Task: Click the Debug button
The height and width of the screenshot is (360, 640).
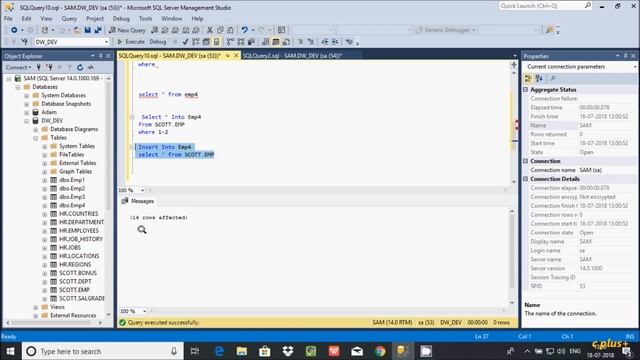Action: [158, 42]
